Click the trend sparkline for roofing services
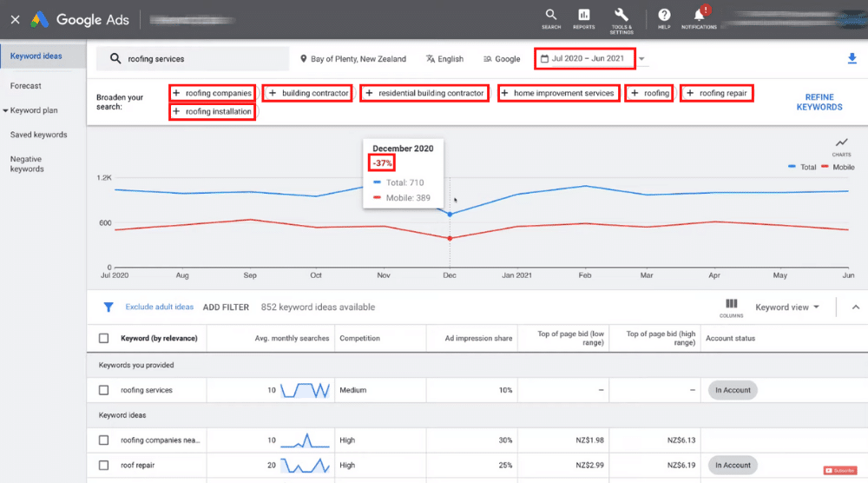Image resolution: width=868 pixels, height=483 pixels. (305, 390)
